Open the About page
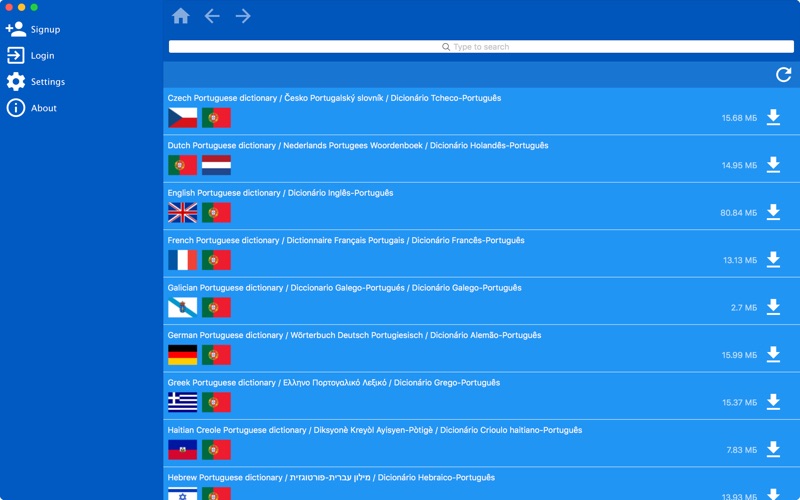The image size is (800, 500). pos(32,108)
